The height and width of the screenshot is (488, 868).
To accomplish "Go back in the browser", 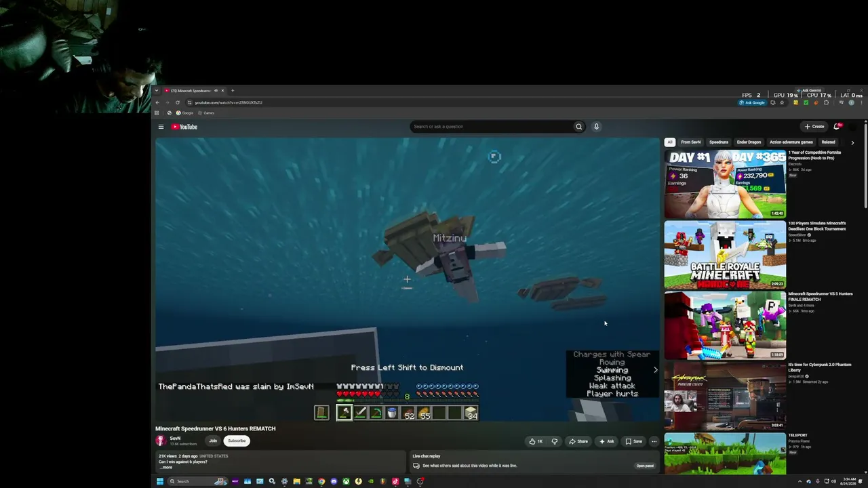I will (x=157, y=102).
